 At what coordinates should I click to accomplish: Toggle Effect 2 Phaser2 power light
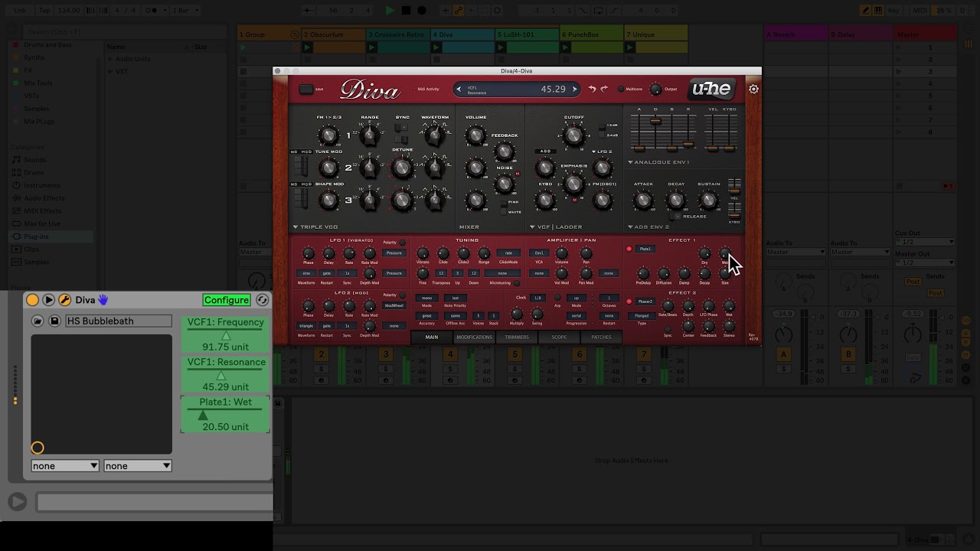click(x=629, y=302)
